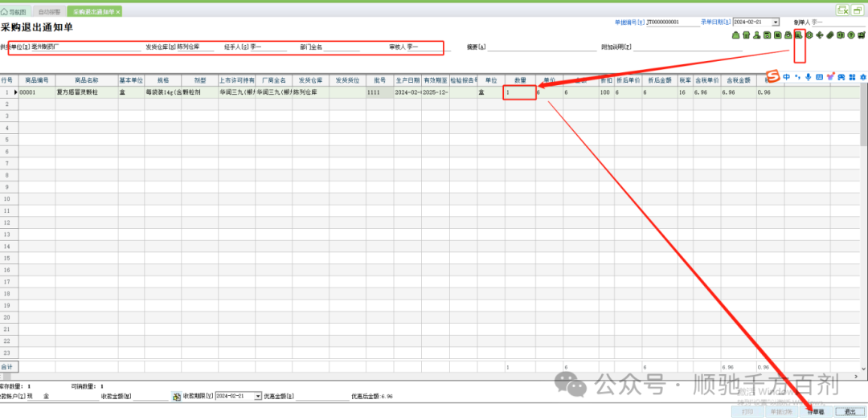
Task: Click the shopping bag toolbar icon
Action: click(x=735, y=35)
